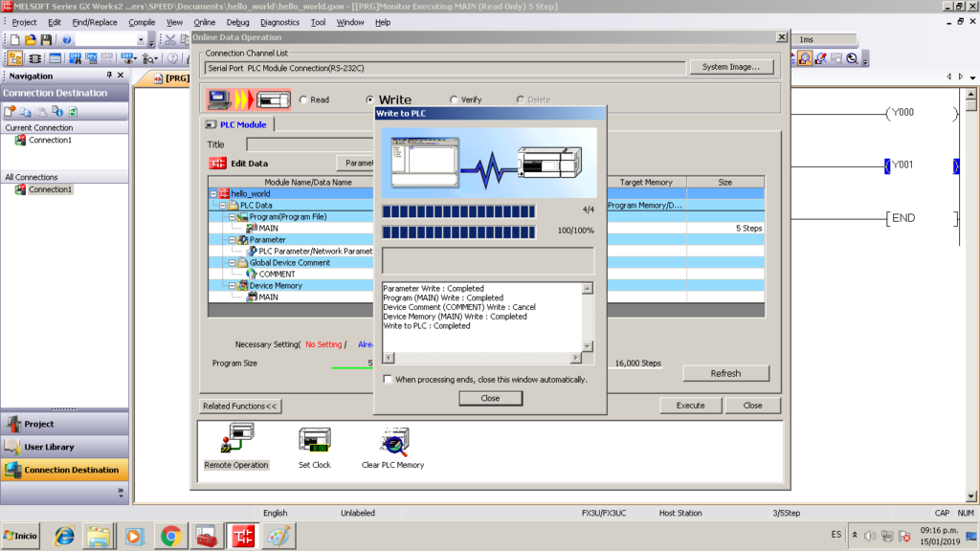The image size is (980, 551).
Task: Click the Title input field
Action: pyautogui.click(x=310, y=144)
